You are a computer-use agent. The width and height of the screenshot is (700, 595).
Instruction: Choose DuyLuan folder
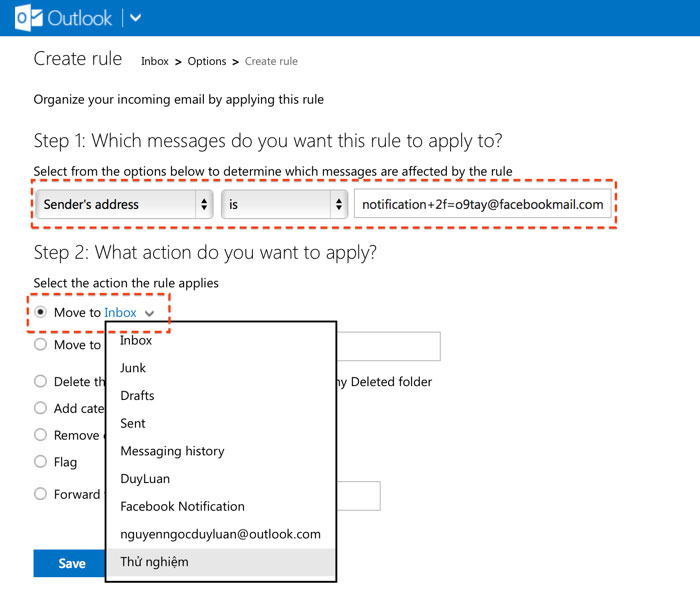[221, 478]
